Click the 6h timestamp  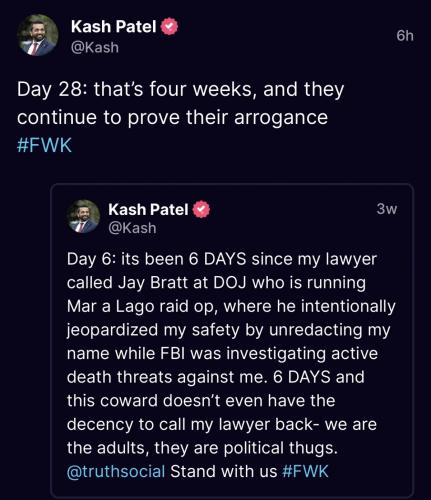tap(405, 35)
